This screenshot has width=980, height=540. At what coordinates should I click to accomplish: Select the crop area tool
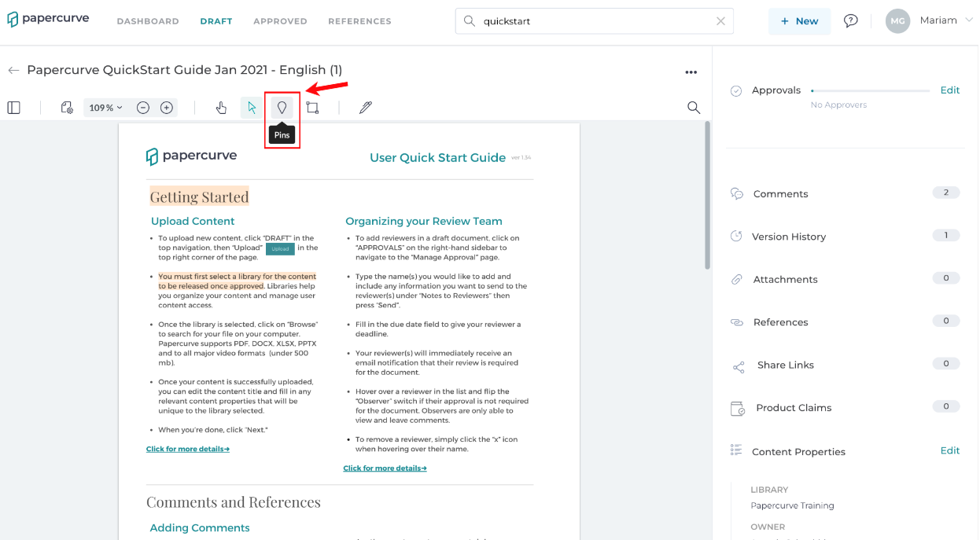pos(312,108)
